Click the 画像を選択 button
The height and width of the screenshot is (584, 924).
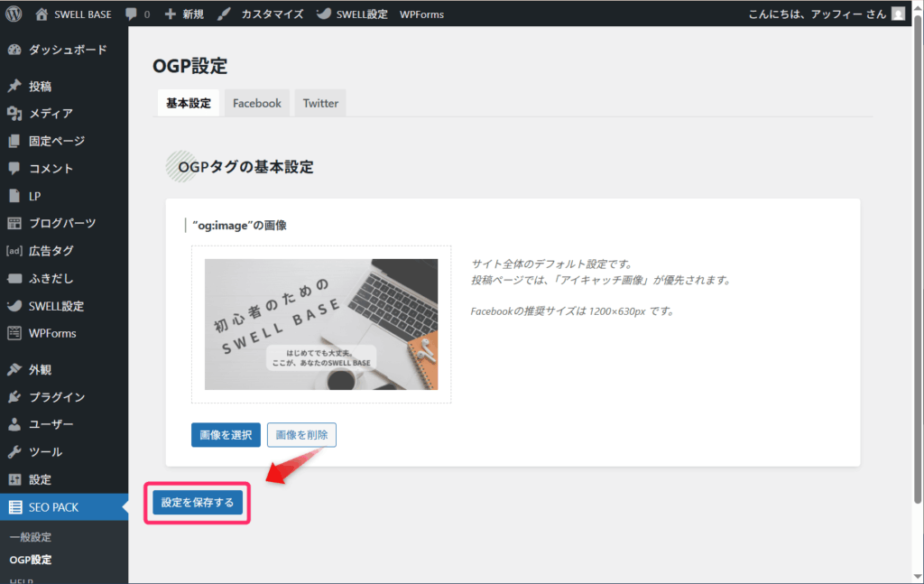[x=226, y=435]
